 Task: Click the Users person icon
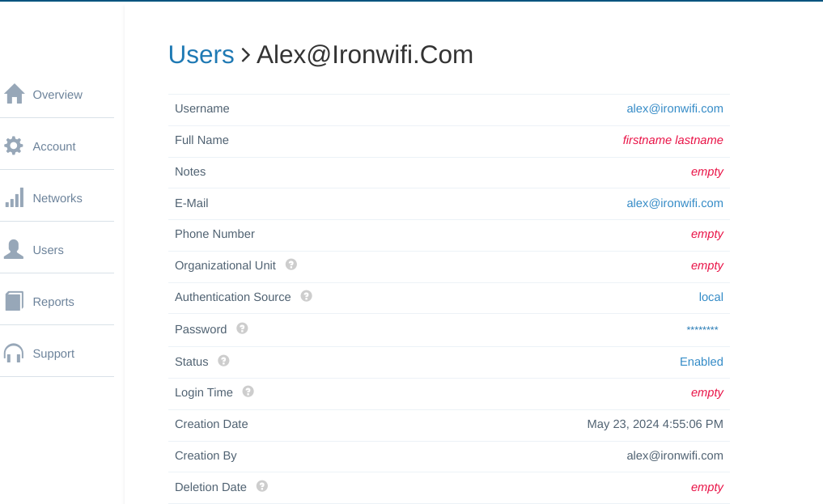click(14, 249)
